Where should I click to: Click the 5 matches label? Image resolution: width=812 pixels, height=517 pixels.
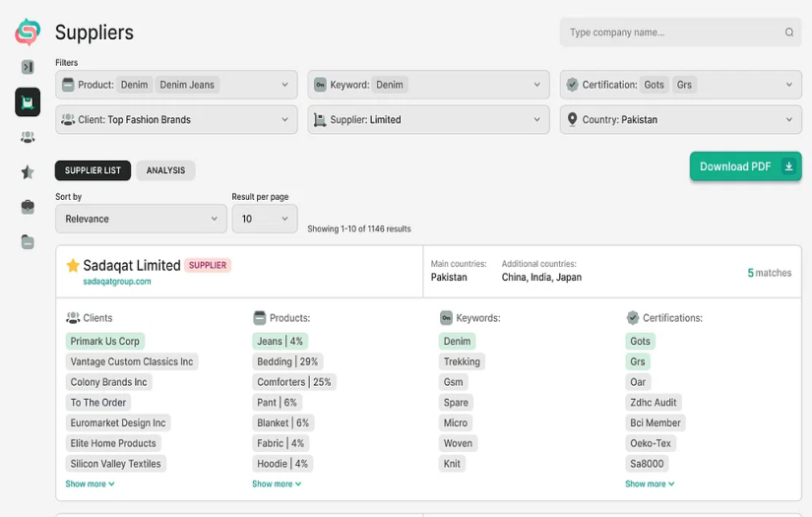(769, 273)
